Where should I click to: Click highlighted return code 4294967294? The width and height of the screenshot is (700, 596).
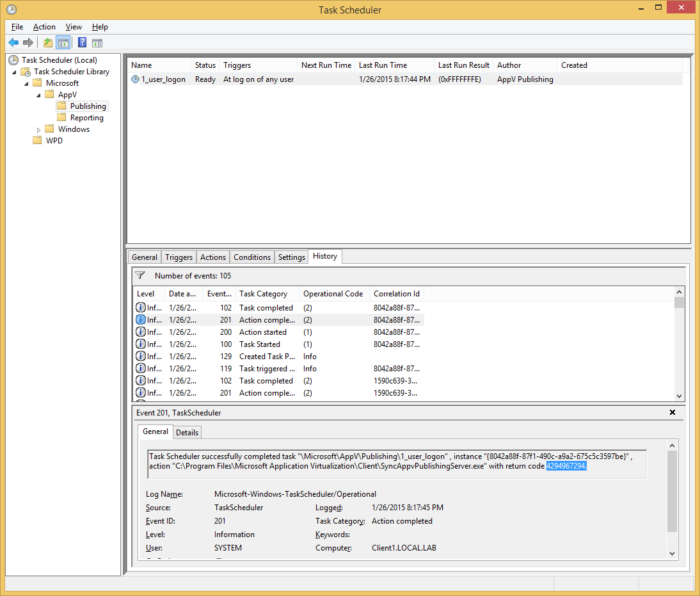pos(566,466)
